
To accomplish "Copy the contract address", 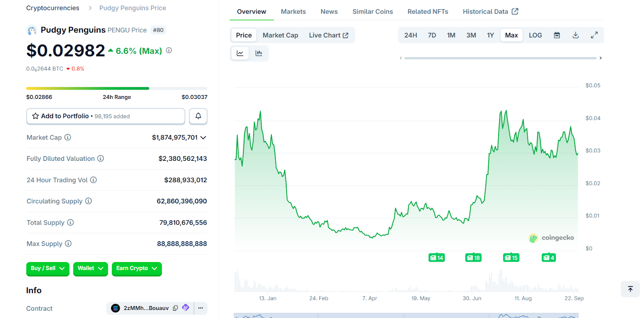I will [175, 308].
